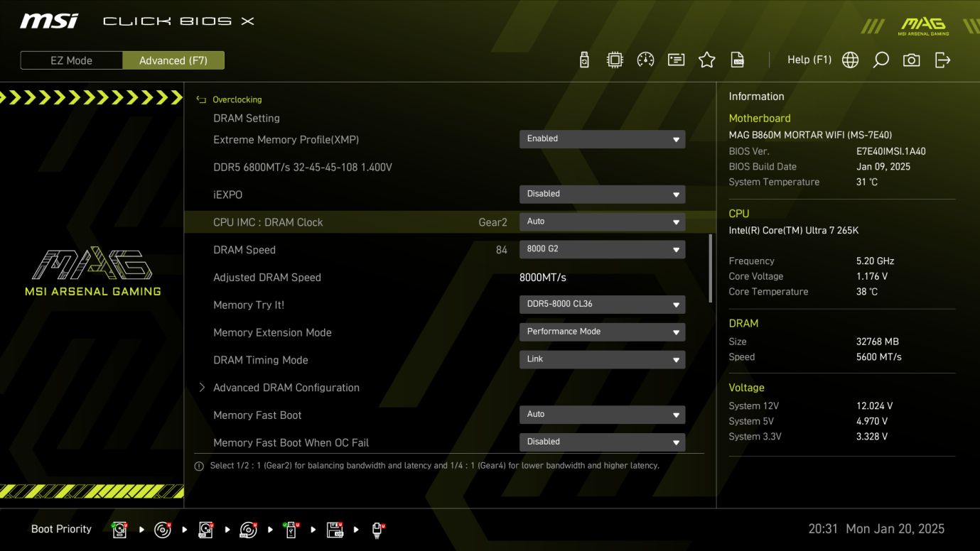
Task: Click the MSI logo
Action: (x=49, y=21)
